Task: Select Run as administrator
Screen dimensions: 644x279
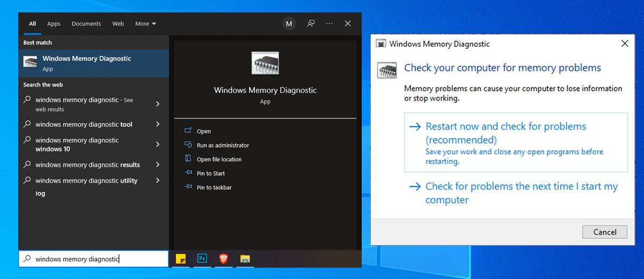Action: (x=223, y=145)
